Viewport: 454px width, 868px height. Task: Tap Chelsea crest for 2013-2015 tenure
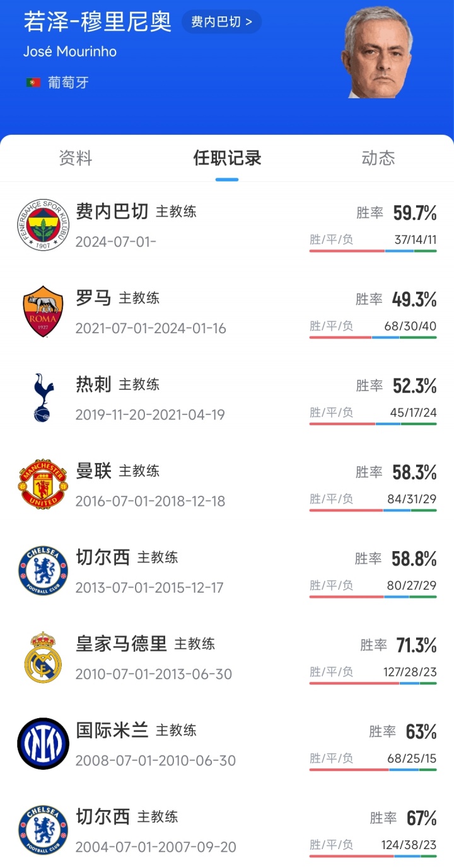click(x=43, y=571)
